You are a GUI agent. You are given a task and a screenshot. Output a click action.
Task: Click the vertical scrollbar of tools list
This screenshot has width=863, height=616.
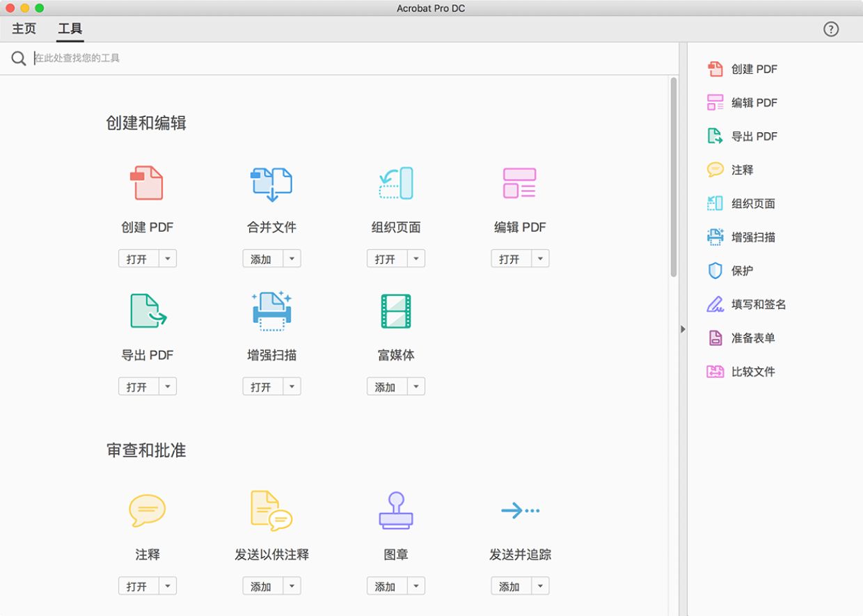click(673, 177)
